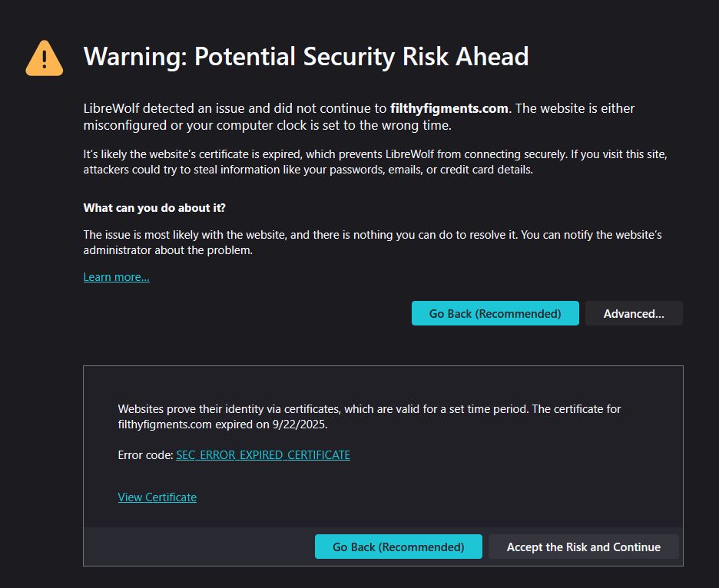Open advanced certificate error details
Viewport: 719px width, 588px height.
[633, 313]
